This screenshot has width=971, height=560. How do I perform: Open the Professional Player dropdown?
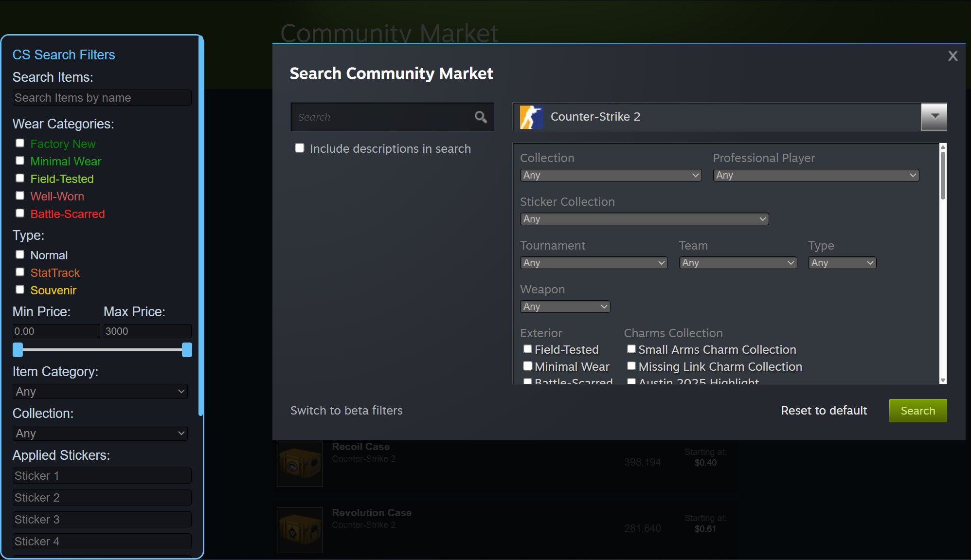(x=816, y=175)
